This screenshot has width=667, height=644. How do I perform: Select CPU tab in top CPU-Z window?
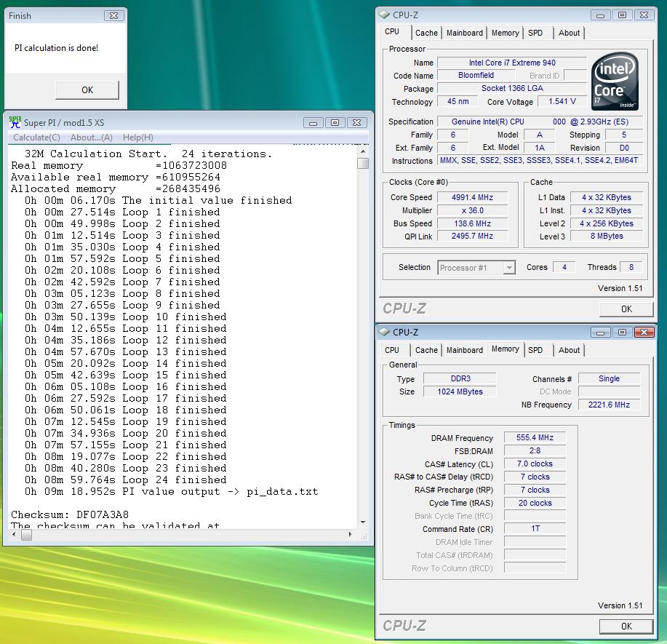pyautogui.click(x=392, y=32)
